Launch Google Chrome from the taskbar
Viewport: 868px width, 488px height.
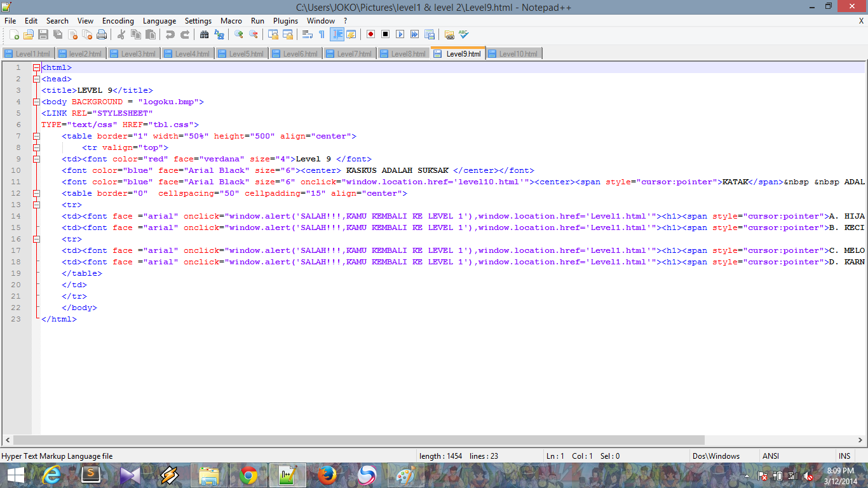pyautogui.click(x=248, y=475)
